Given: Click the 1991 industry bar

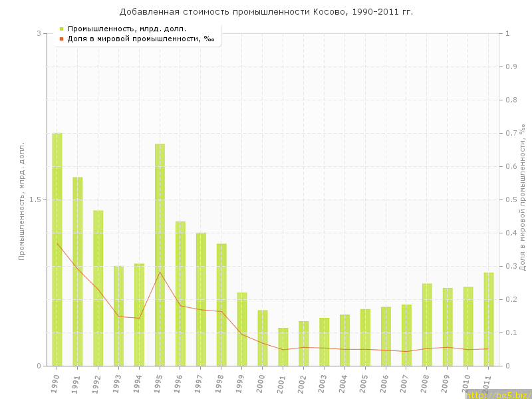Looking at the screenshot, I should click(78, 271).
